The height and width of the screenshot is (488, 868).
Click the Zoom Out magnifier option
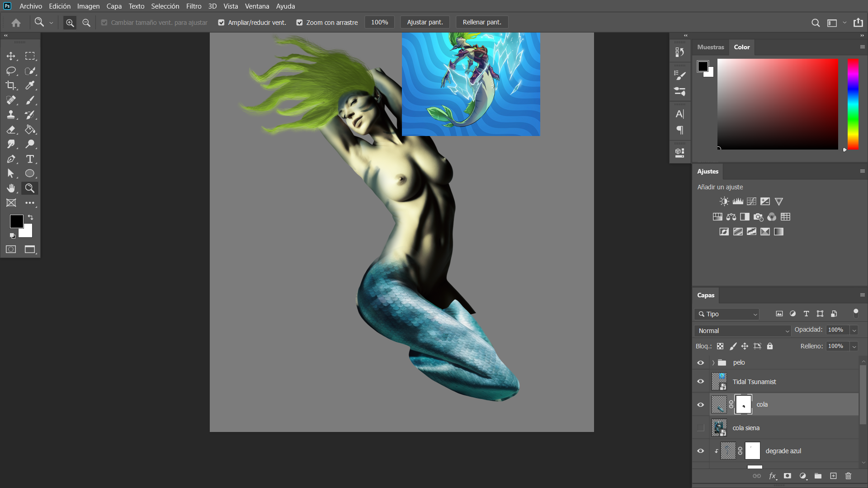(86, 23)
